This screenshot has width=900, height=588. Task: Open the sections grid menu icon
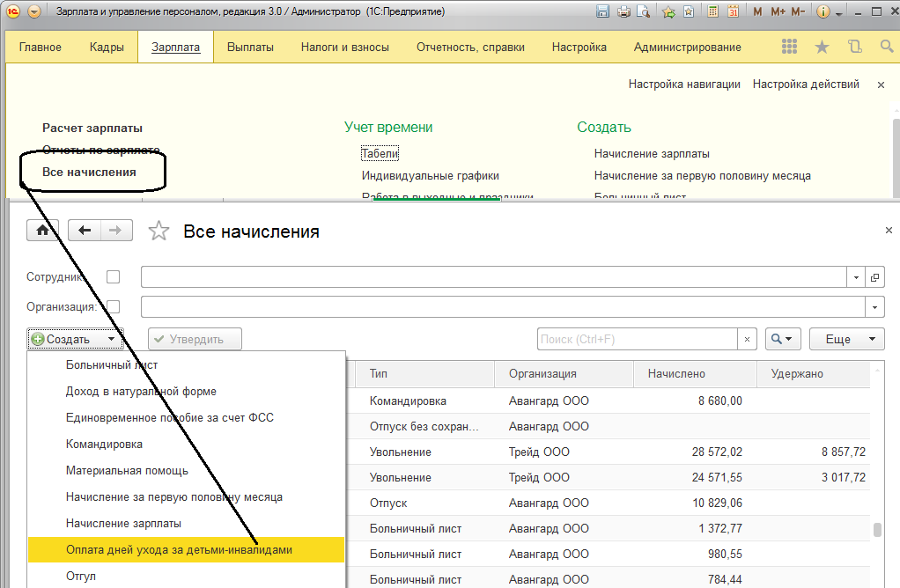point(790,47)
